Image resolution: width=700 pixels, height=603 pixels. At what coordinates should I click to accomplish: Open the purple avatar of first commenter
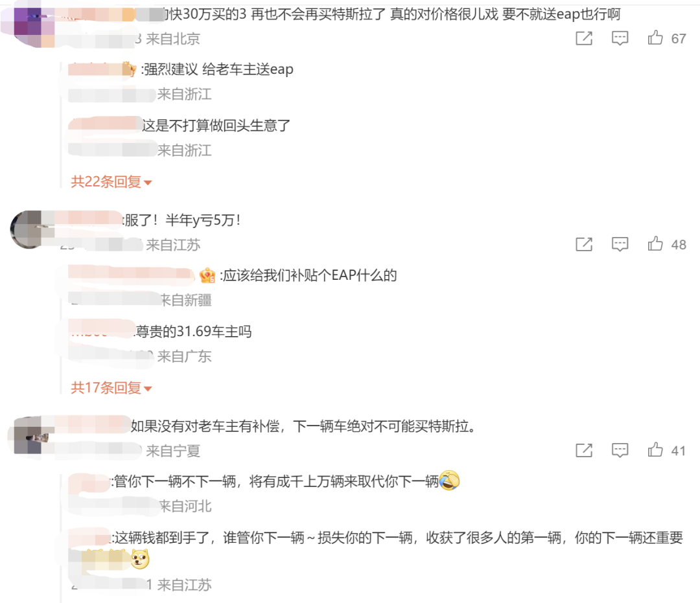click(28, 25)
